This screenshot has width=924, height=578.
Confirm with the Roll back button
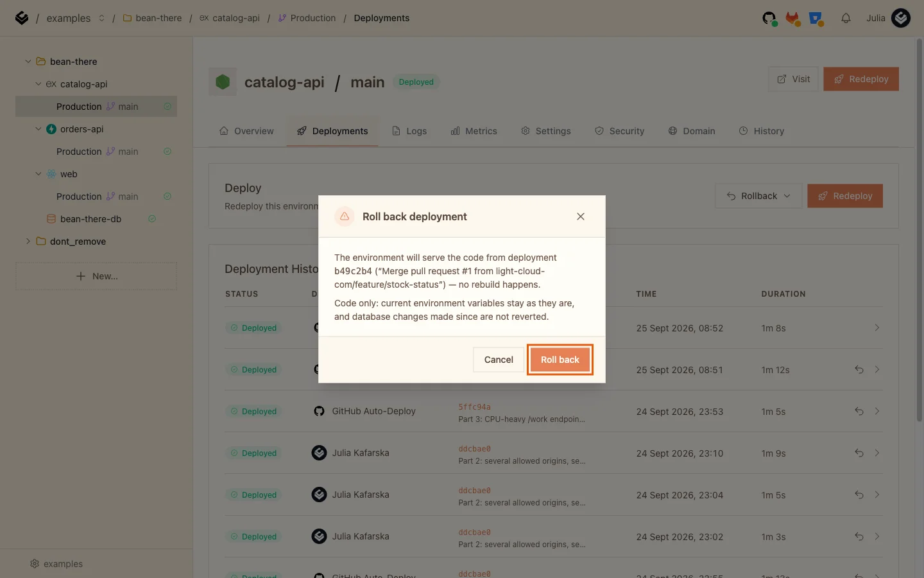[560, 360]
